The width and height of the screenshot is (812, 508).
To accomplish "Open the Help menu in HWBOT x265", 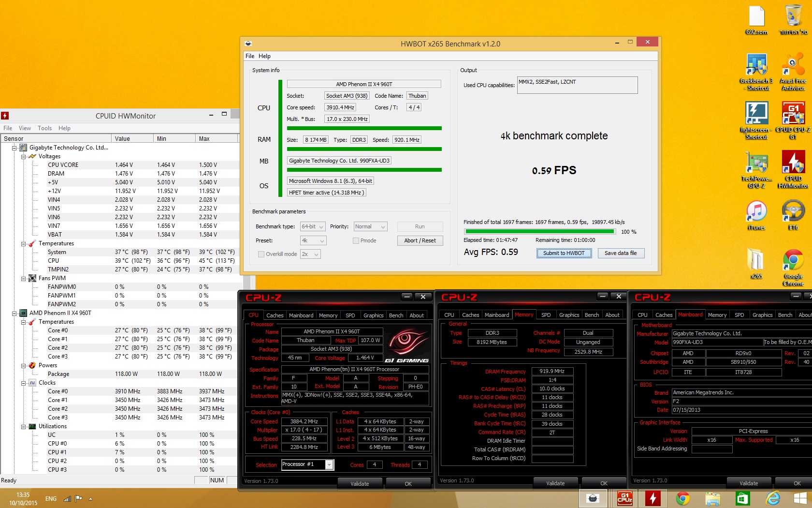I will point(264,56).
